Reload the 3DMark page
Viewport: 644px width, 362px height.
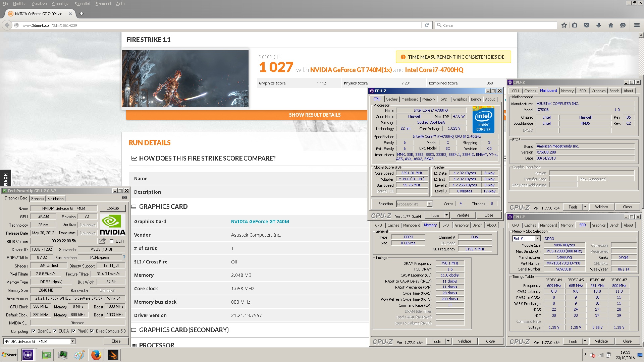point(427,25)
